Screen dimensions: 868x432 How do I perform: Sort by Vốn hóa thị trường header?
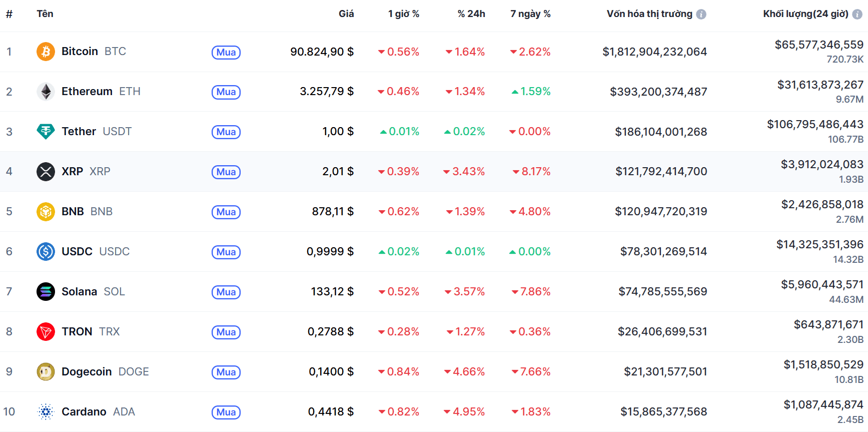[649, 14]
